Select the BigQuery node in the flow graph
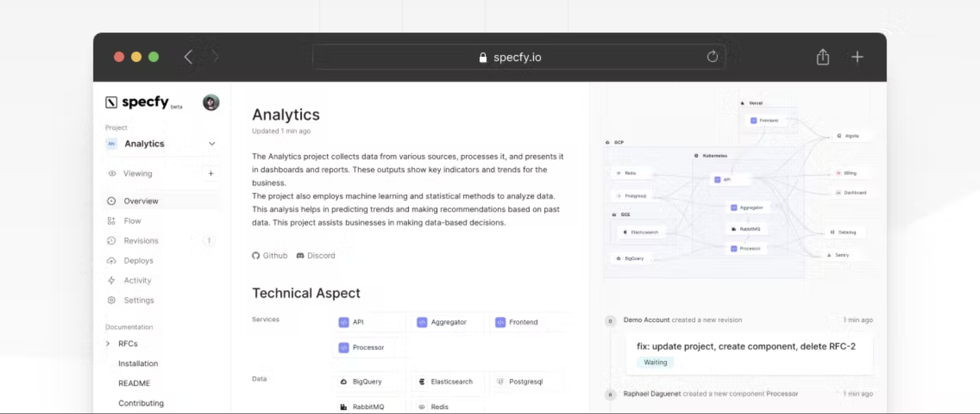Viewport: 980px width, 414px height. point(631,259)
